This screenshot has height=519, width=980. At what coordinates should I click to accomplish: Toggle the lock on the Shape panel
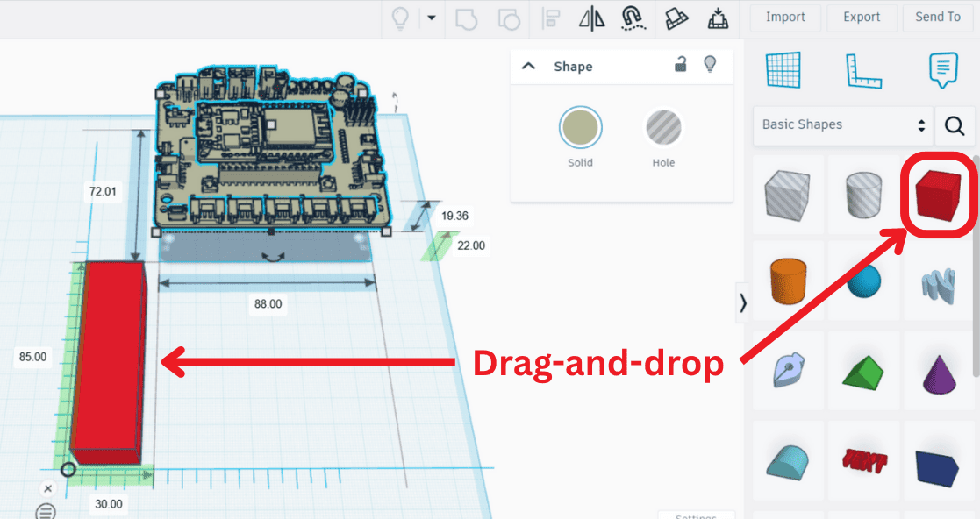[680, 66]
